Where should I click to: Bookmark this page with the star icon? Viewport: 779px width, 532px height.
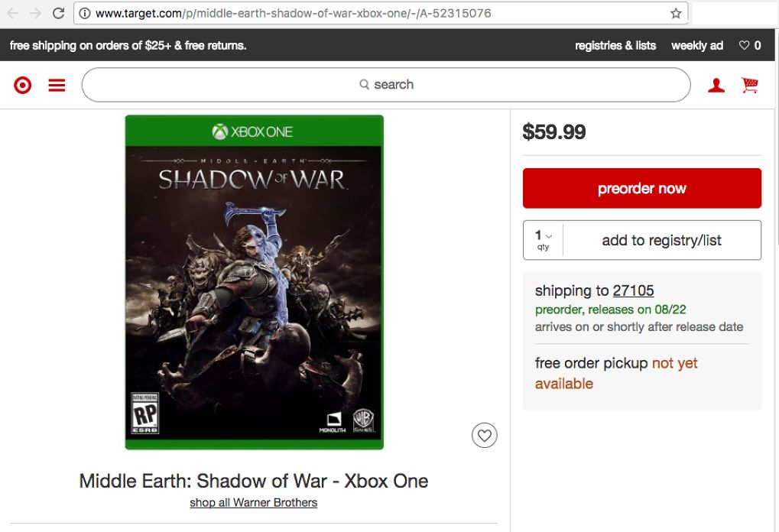676,14
